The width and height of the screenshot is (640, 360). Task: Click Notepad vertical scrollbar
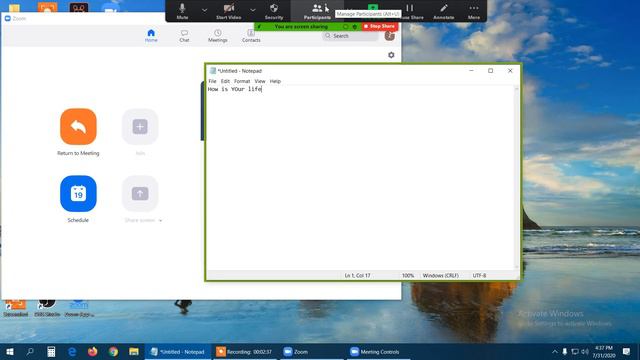516,178
